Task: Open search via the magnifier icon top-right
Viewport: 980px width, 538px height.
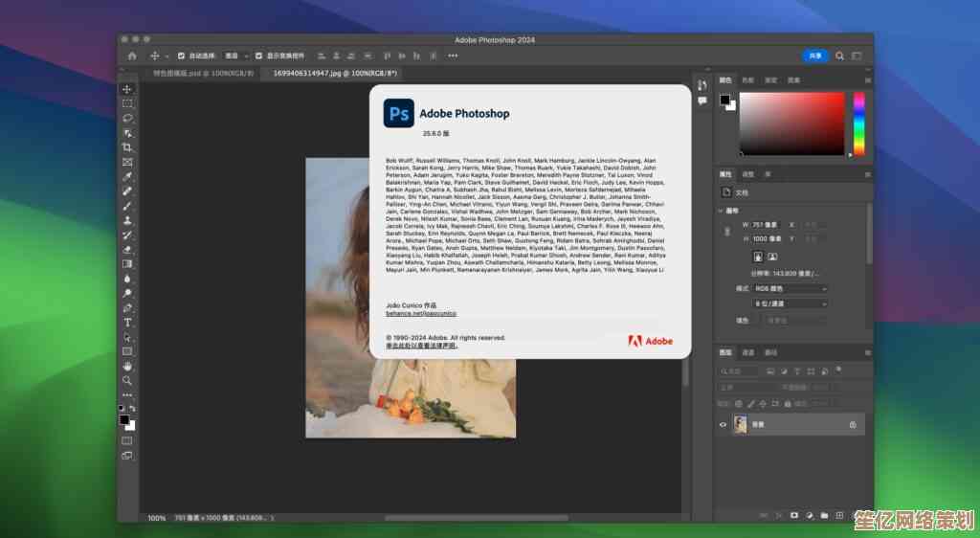Action: coord(839,56)
